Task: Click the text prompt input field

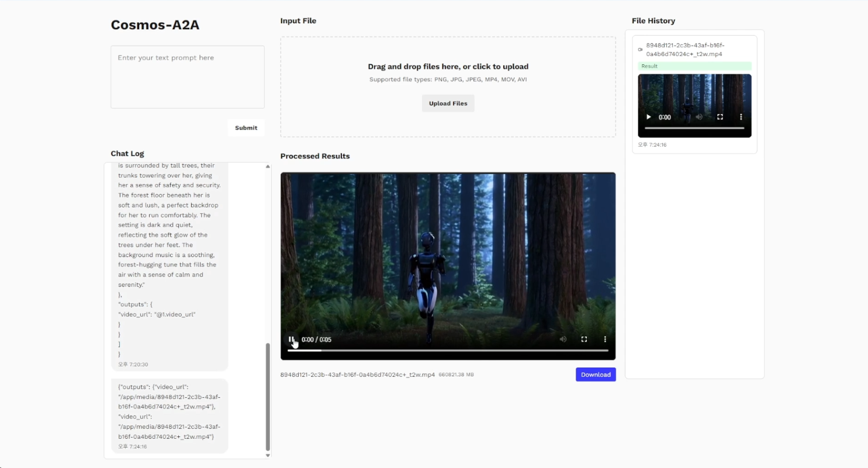Action: (x=188, y=77)
